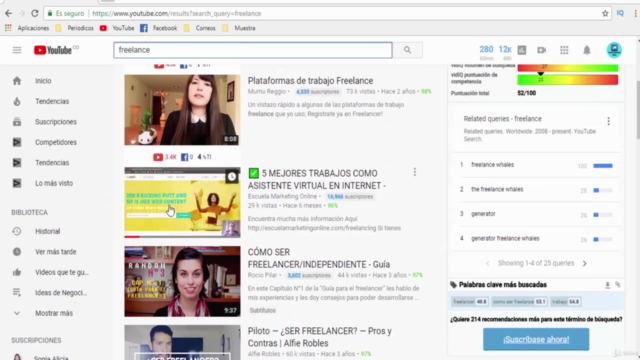Click the upload video camera icon
This screenshot has height=360, width=640.
point(542,50)
